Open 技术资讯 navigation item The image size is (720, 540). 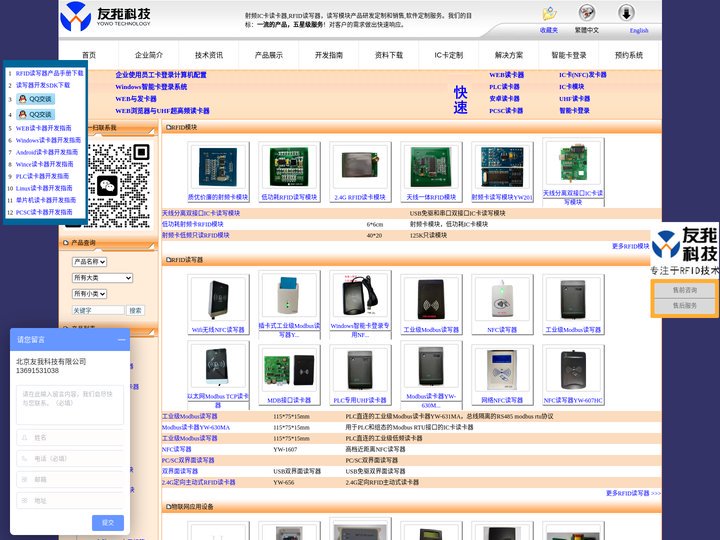tap(209, 55)
